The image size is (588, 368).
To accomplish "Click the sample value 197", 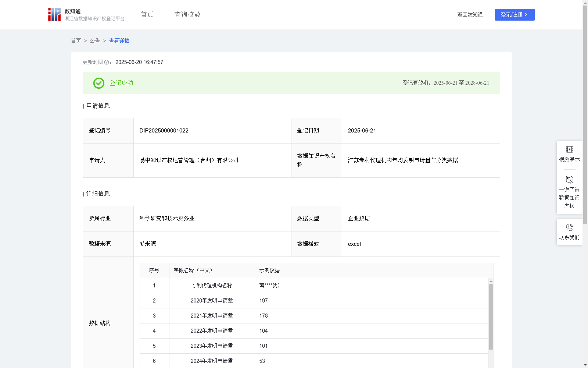I will coord(263,301).
